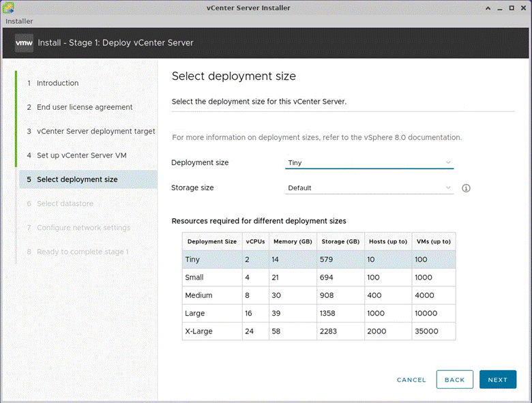532x403 pixels.
Task: Click the BACK button
Action: [x=455, y=380]
